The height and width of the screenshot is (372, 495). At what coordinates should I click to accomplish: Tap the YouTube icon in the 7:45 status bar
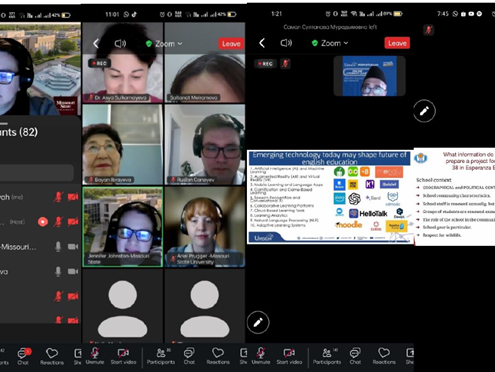[x=471, y=14]
